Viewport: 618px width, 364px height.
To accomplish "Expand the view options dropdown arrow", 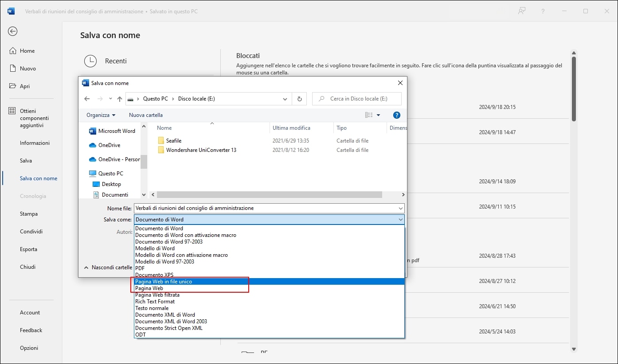I will click(378, 115).
